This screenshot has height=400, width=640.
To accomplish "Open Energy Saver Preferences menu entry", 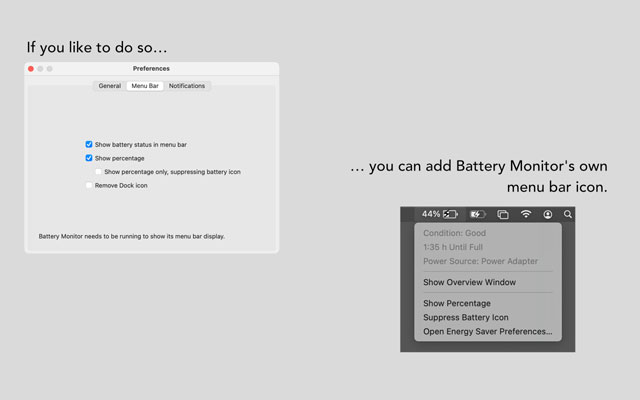I will coord(488,331).
